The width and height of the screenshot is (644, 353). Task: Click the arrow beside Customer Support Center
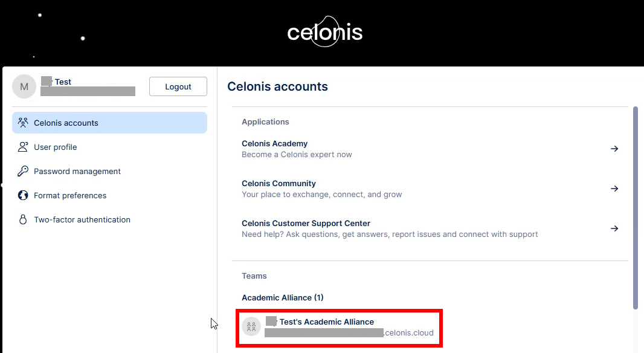(x=614, y=228)
